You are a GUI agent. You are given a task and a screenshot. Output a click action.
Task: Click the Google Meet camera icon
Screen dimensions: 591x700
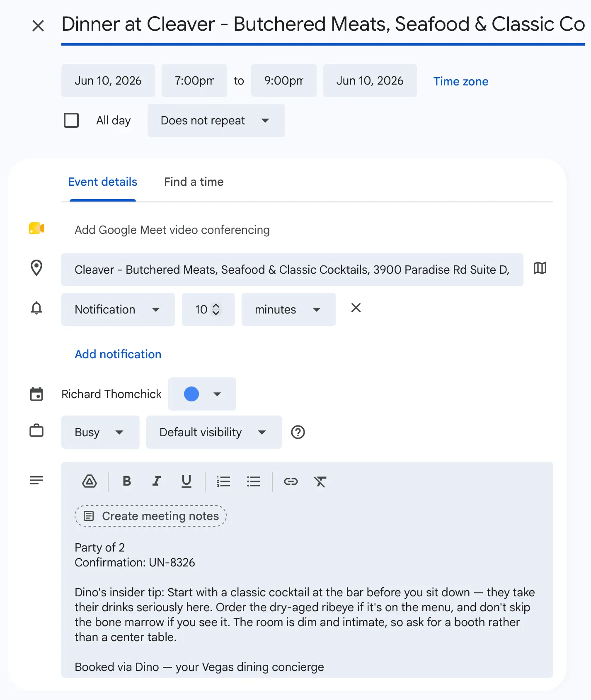click(36, 228)
